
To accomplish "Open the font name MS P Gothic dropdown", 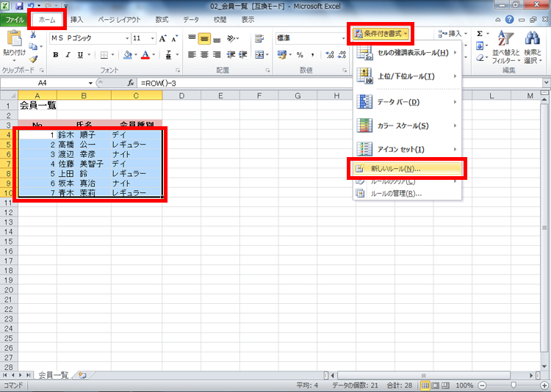I will pyautogui.click(x=127, y=38).
